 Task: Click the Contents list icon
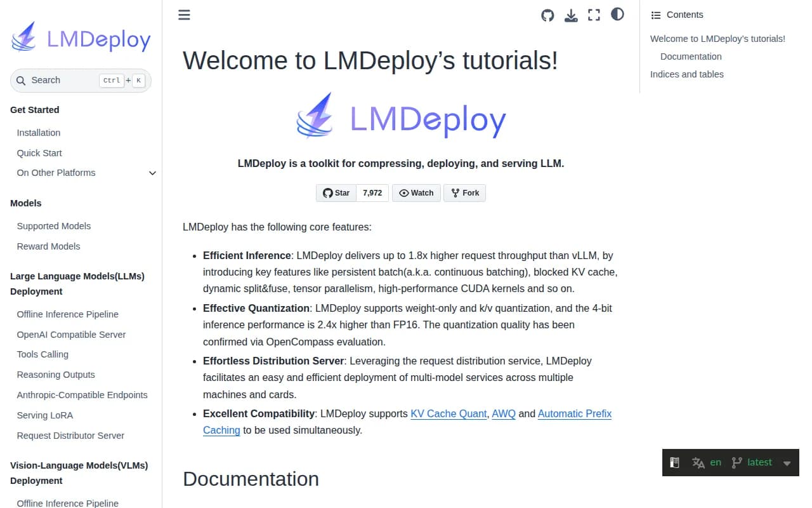click(656, 15)
